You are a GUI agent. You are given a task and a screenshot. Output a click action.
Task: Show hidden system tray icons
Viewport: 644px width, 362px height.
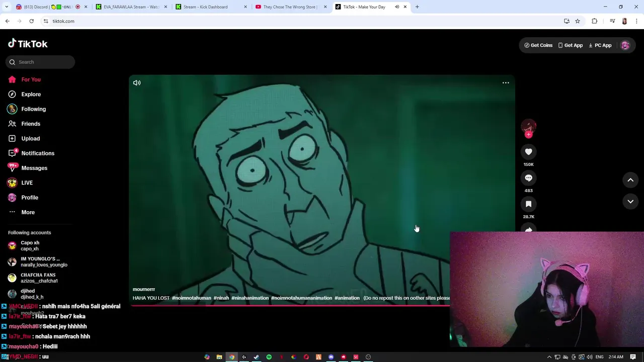549,357
